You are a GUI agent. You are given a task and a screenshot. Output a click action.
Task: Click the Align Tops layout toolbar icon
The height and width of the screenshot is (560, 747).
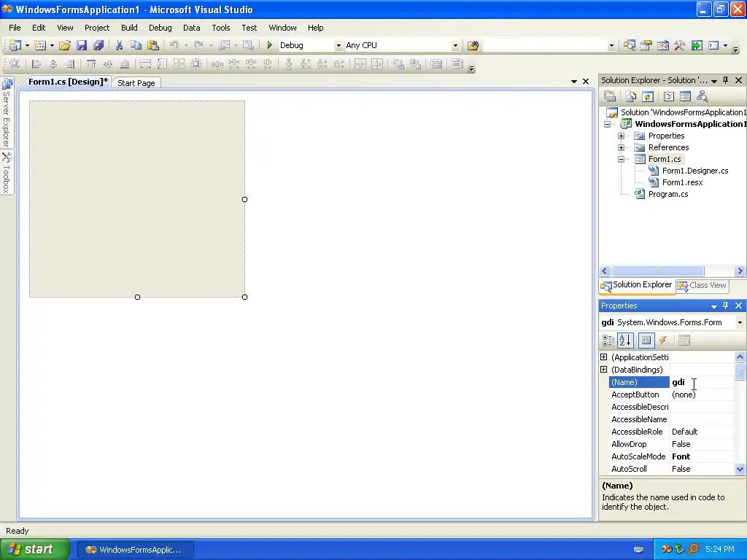point(91,64)
